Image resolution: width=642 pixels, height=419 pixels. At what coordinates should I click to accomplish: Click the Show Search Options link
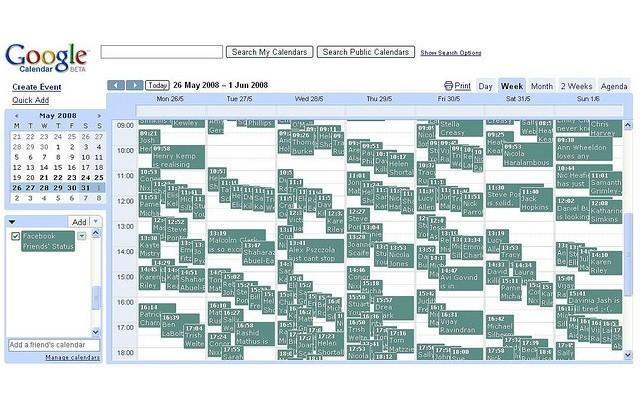pos(451,53)
